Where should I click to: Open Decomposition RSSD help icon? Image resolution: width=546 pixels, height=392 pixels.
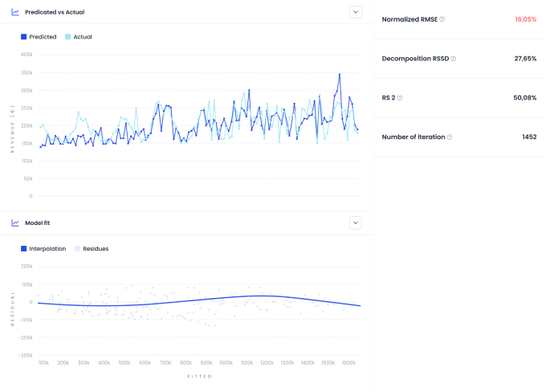click(x=454, y=59)
